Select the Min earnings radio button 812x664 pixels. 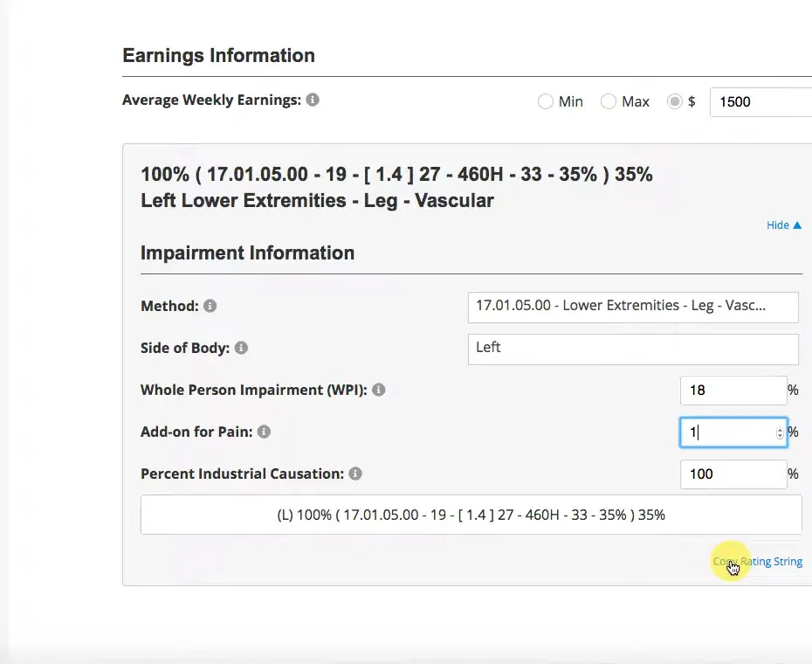point(546,101)
